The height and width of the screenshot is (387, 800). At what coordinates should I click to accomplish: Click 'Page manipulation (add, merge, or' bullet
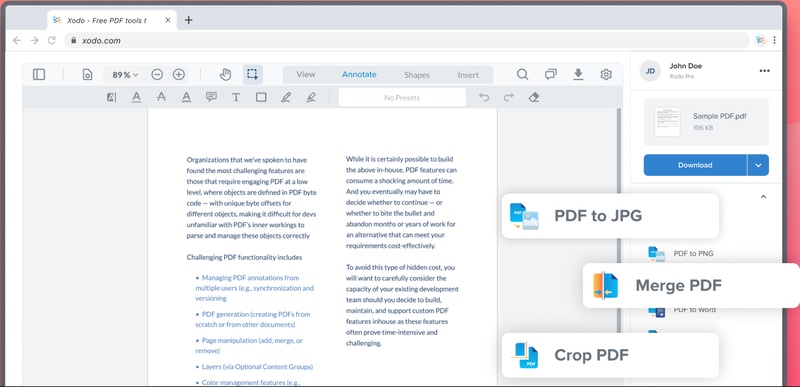252,341
